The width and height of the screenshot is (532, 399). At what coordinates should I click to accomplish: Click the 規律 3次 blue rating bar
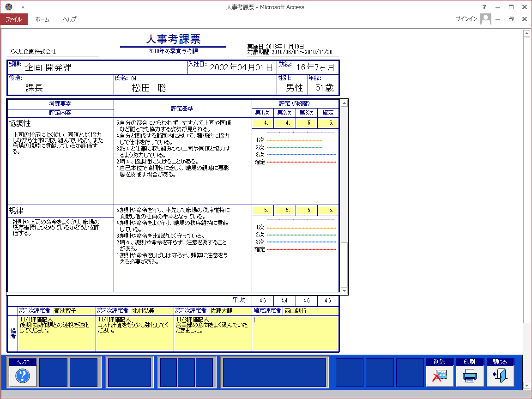[302, 242]
